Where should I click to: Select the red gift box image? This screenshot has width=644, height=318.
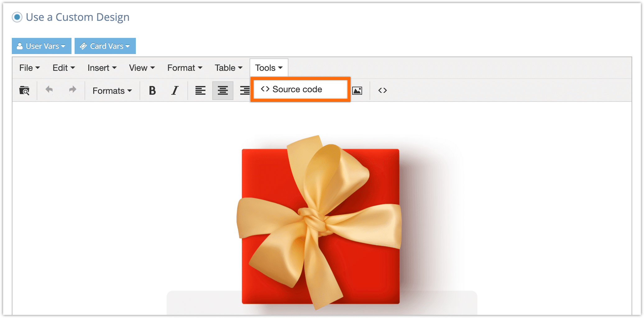click(x=319, y=223)
